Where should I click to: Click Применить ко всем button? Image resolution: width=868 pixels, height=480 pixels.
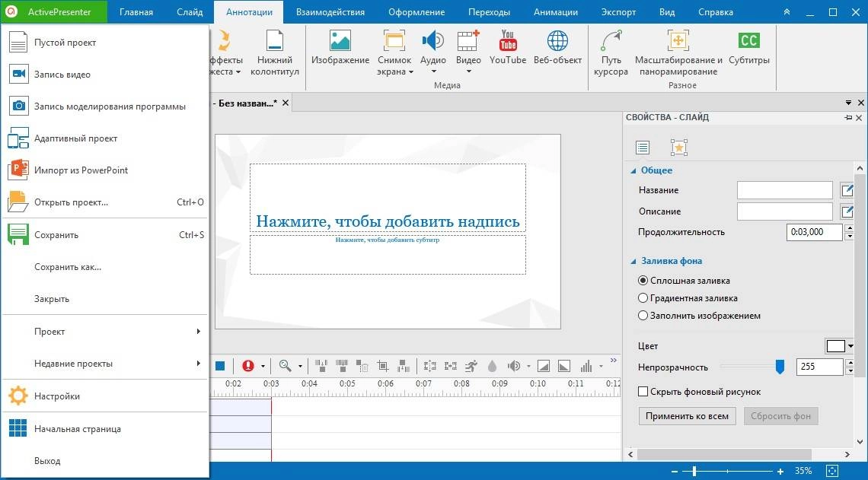[687, 416]
